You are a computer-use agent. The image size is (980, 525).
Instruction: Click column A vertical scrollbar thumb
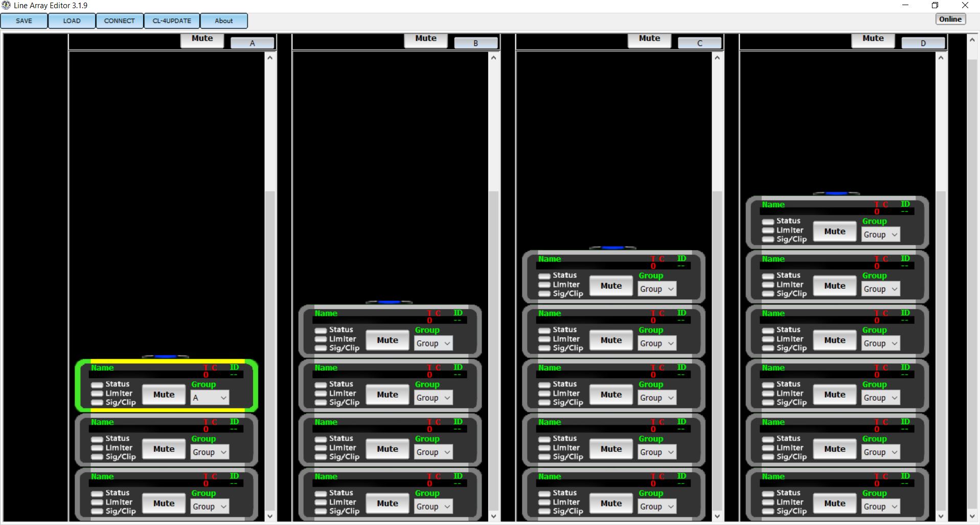[270, 351]
